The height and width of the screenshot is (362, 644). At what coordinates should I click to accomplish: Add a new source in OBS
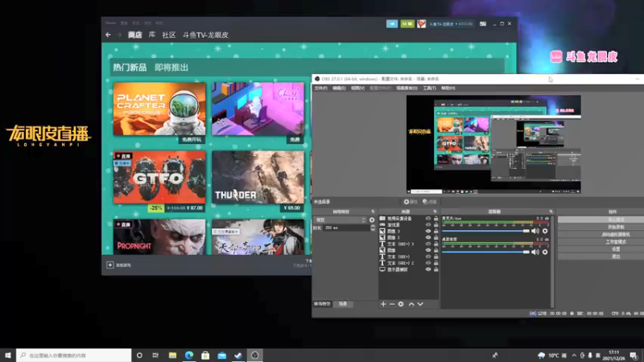click(x=383, y=304)
